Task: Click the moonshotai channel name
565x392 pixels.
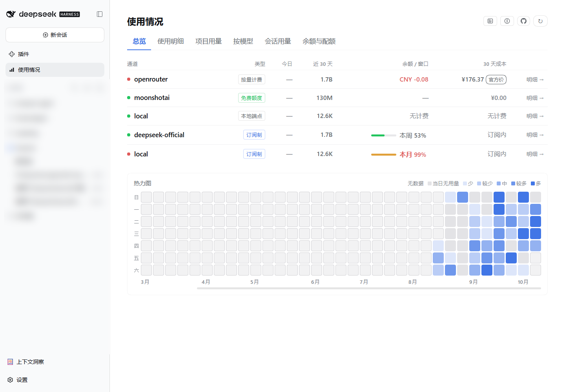Action: click(152, 98)
